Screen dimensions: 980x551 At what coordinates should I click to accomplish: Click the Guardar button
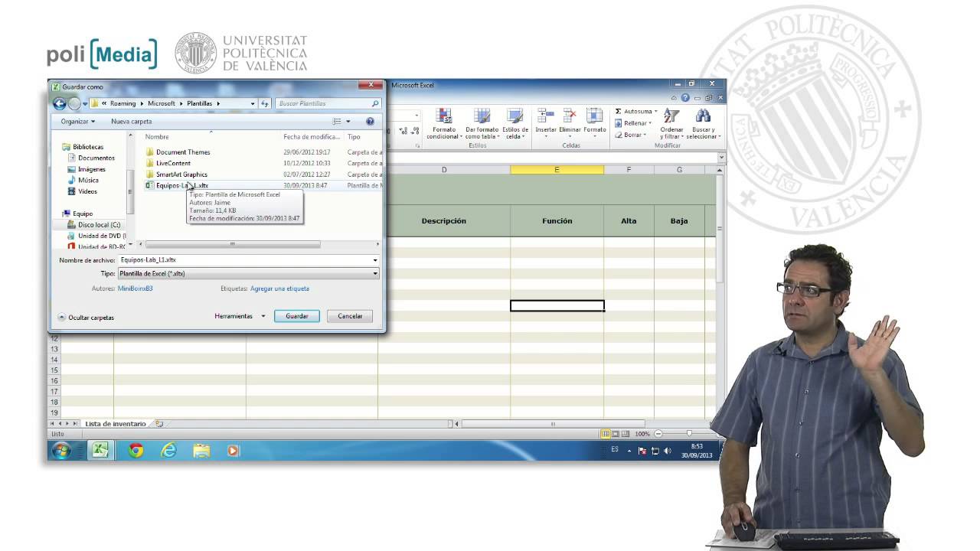pos(297,316)
